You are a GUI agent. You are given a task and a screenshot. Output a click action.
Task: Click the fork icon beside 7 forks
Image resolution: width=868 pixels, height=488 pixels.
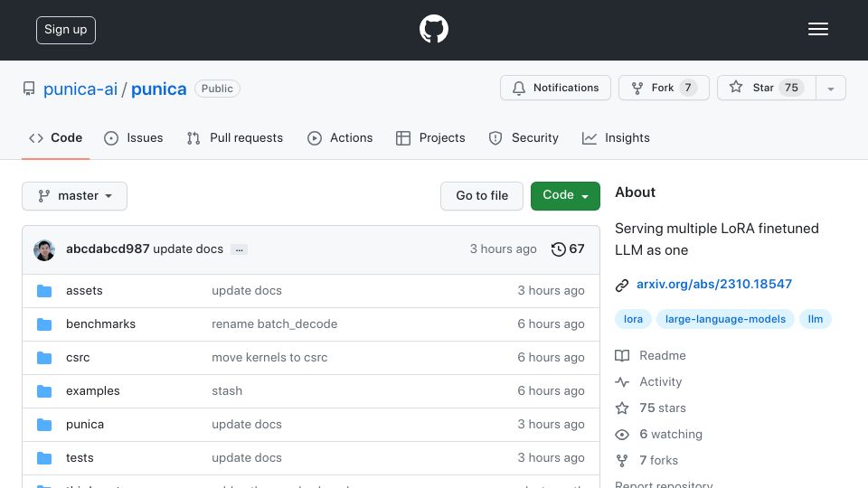pyautogui.click(x=622, y=460)
